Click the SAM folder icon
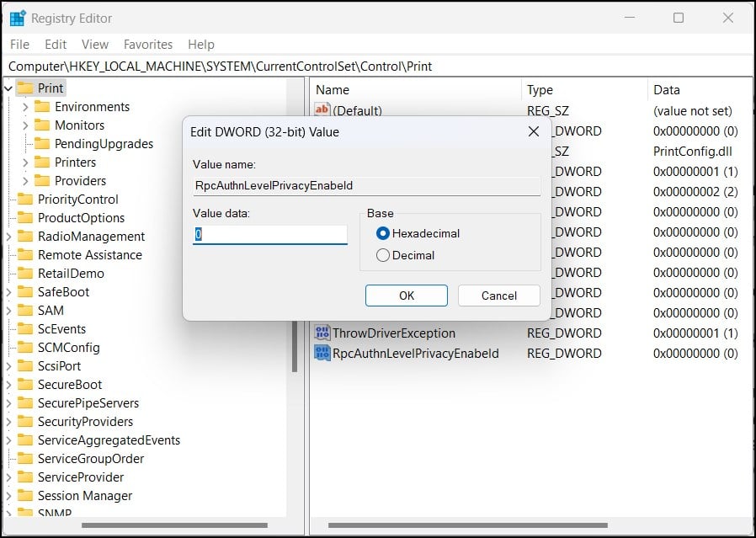The image size is (756, 538). pos(25,311)
